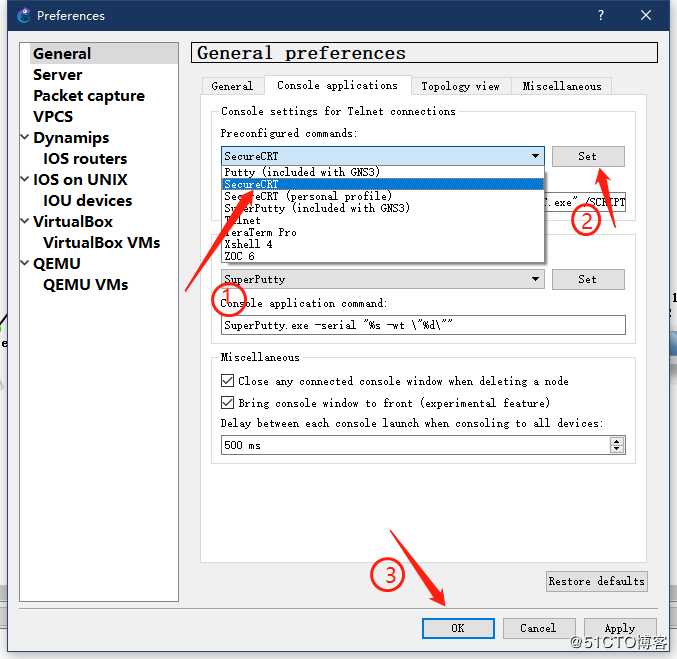This screenshot has height=659, width=677.
Task: Switch to Console applications tab
Action: [x=337, y=85]
